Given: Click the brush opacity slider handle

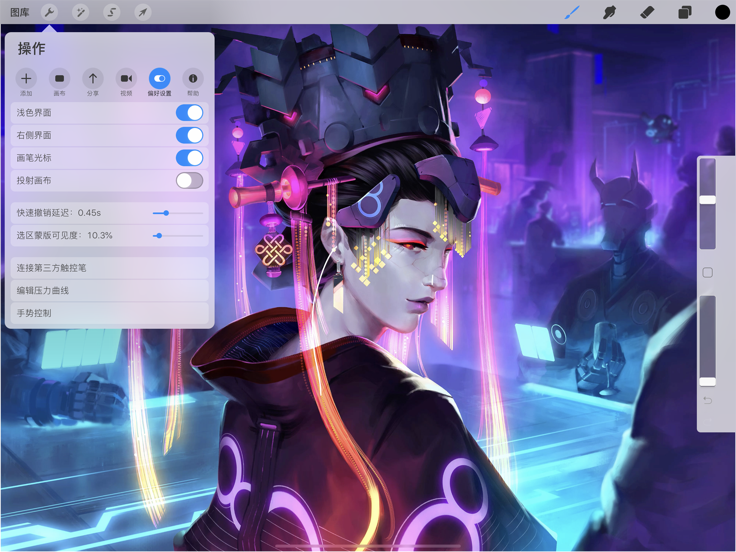Looking at the screenshot, I should (x=707, y=382).
